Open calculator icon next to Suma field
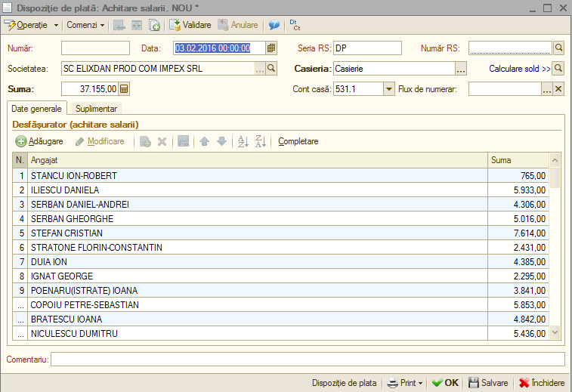This screenshot has height=392, width=572. coord(124,89)
